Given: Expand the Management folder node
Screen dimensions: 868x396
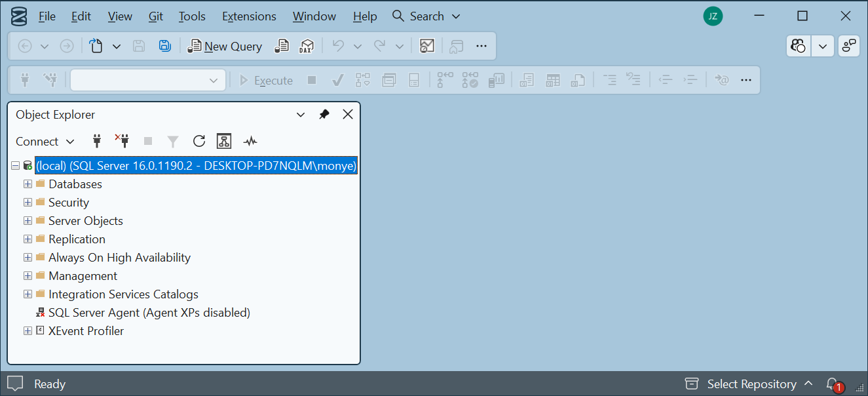Looking at the screenshot, I should (28, 276).
